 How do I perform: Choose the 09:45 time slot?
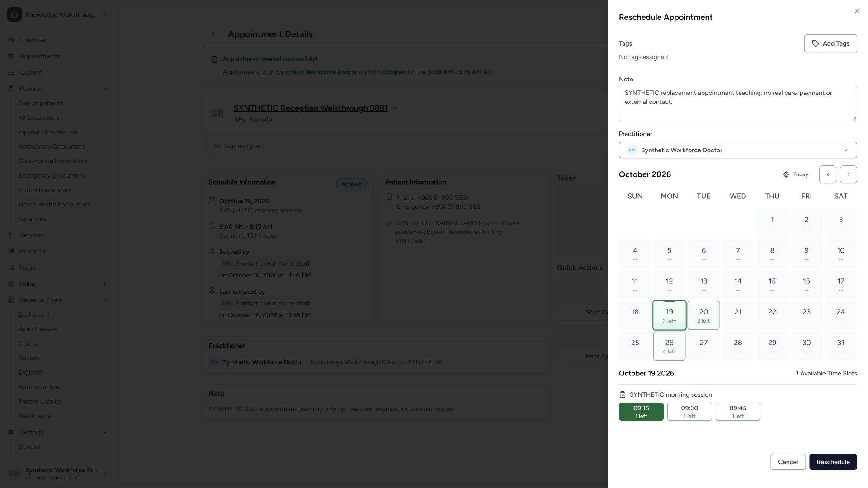point(737,412)
